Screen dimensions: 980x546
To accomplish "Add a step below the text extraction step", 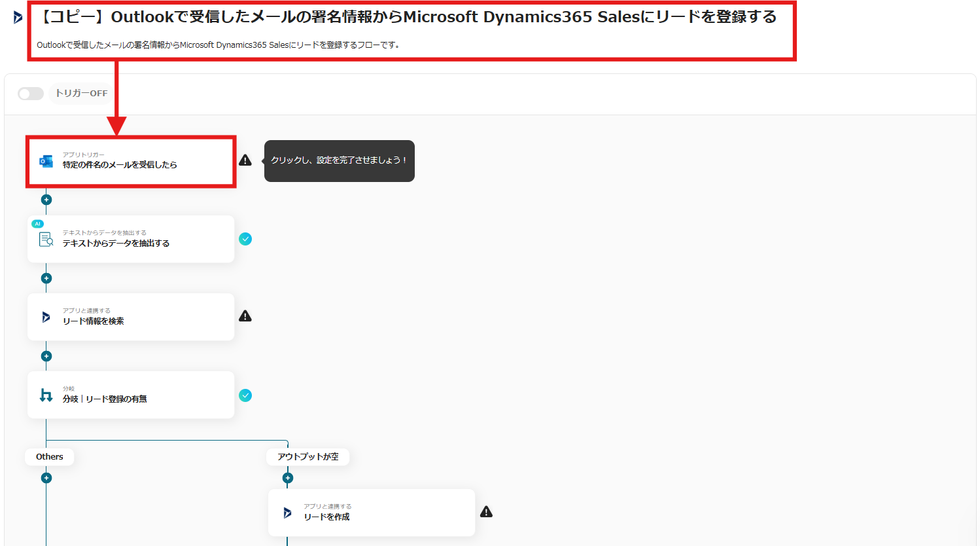I will tap(46, 278).
